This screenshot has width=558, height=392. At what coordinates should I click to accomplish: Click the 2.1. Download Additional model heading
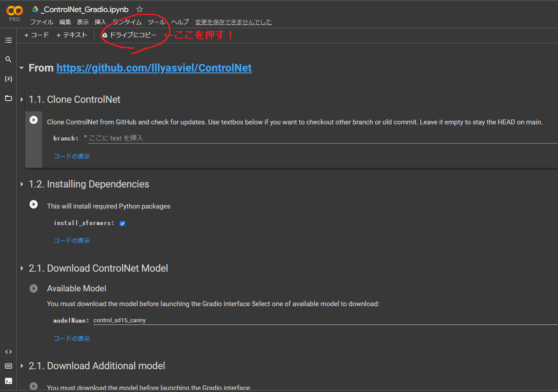tap(97, 366)
